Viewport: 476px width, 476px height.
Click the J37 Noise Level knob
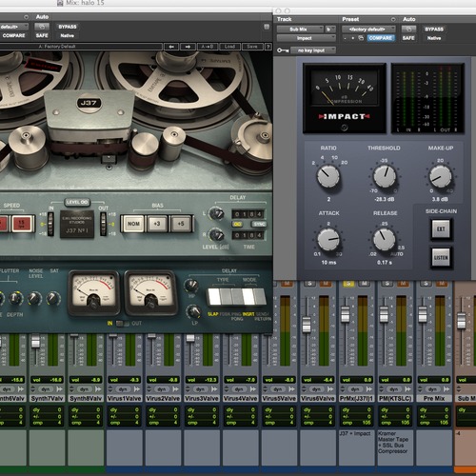(x=34, y=298)
